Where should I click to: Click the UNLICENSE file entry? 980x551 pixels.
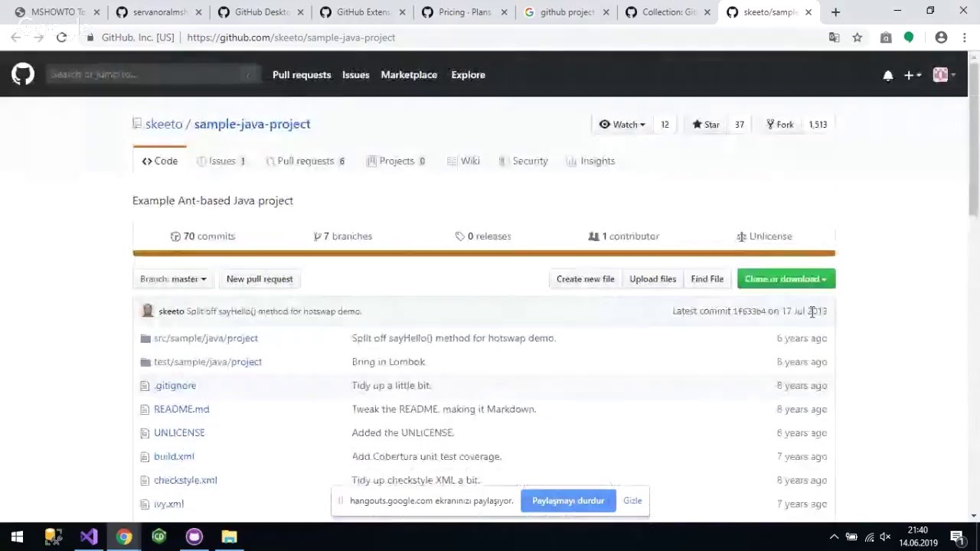pyautogui.click(x=179, y=433)
